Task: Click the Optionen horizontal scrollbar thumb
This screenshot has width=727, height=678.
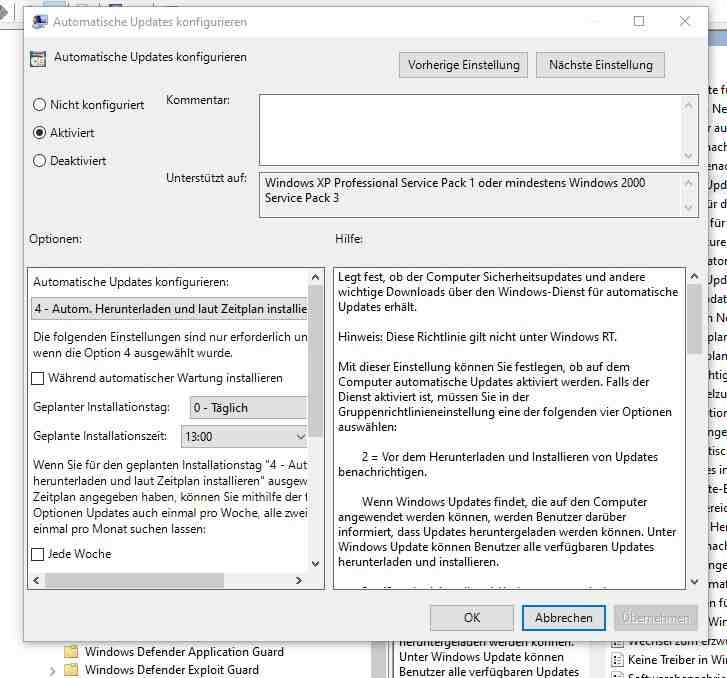Action: 134,580
